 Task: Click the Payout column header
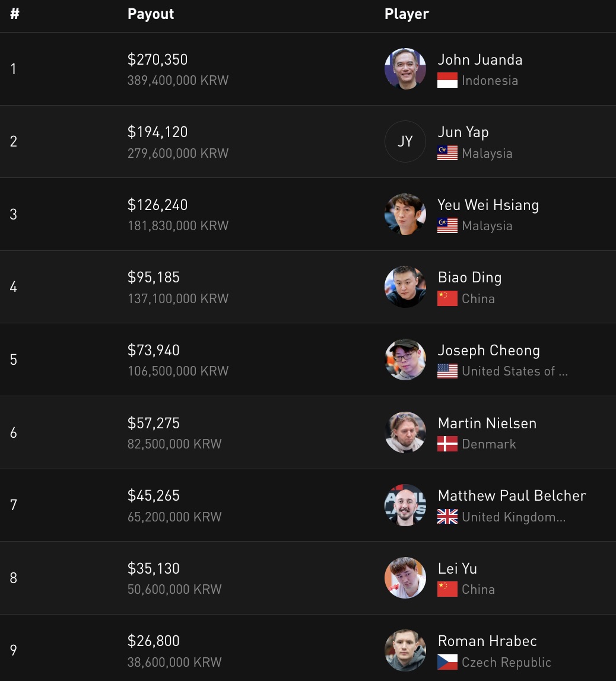click(151, 14)
